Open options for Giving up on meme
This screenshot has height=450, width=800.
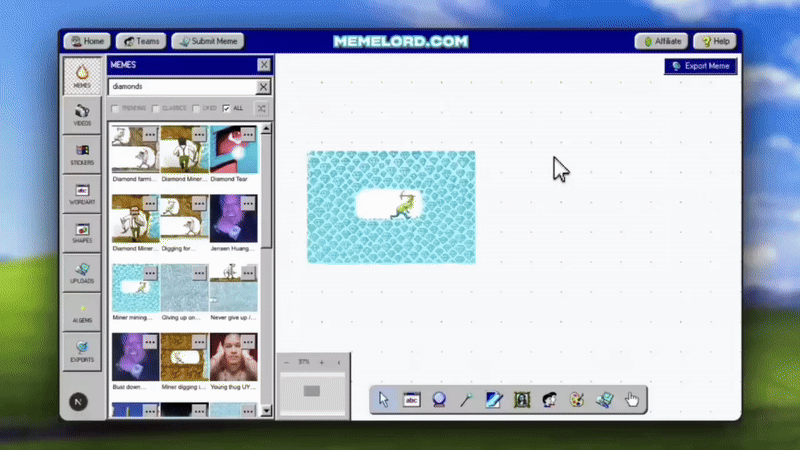pos(199,273)
